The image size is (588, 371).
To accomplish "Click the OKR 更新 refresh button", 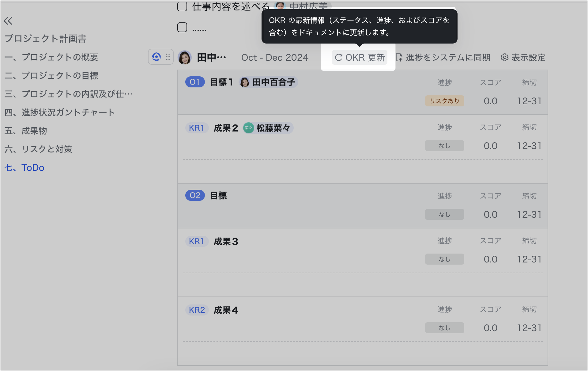I will [360, 57].
